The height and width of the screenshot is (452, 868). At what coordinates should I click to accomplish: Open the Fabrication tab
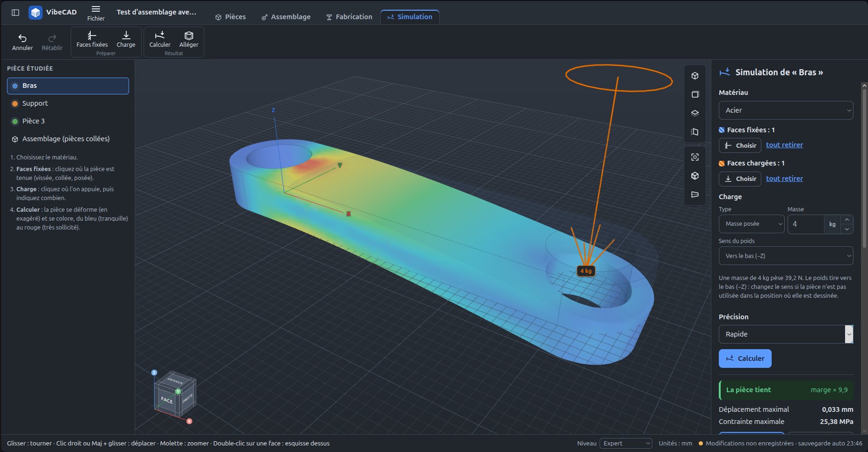click(349, 17)
